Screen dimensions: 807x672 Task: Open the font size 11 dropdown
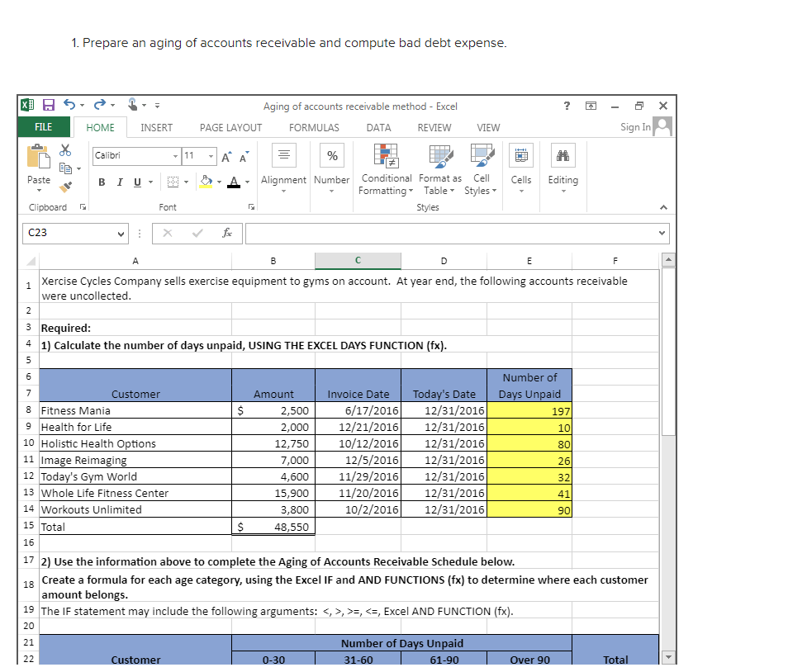click(211, 156)
